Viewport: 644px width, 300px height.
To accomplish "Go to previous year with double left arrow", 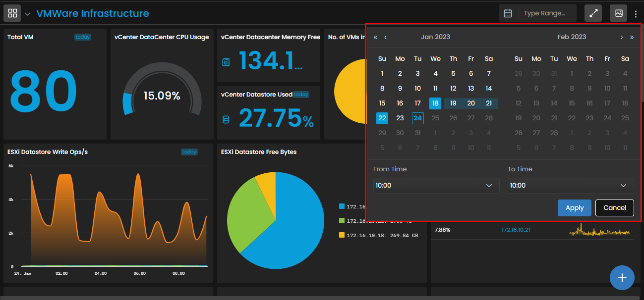I will pyautogui.click(x=376, y=37).
